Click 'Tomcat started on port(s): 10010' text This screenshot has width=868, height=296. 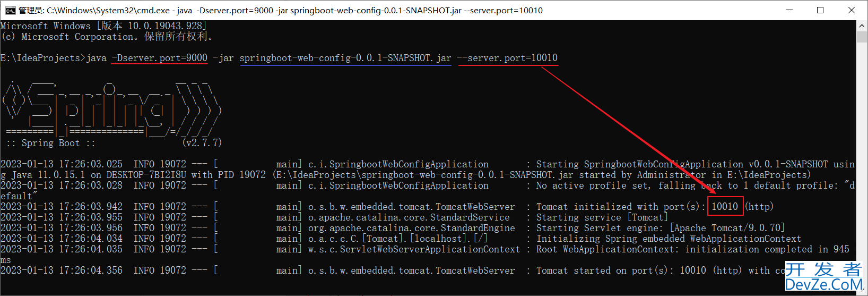(x=621, y=270)
